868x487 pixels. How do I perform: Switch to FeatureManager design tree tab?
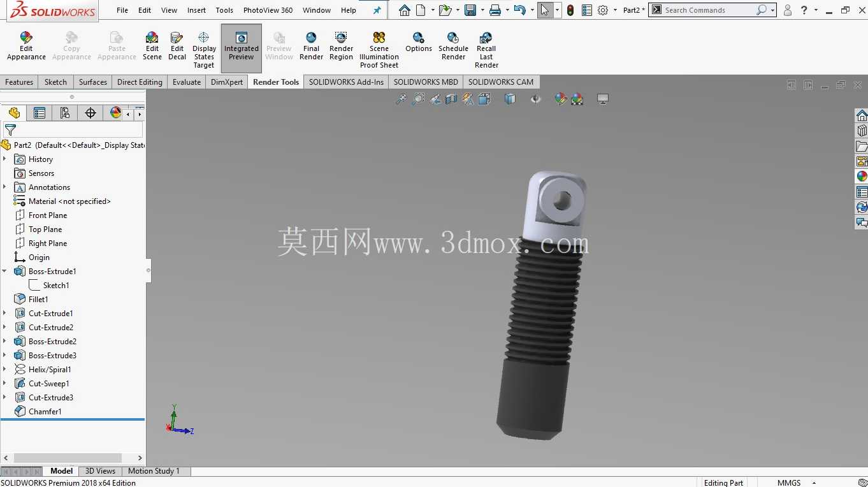coord(14,113)
